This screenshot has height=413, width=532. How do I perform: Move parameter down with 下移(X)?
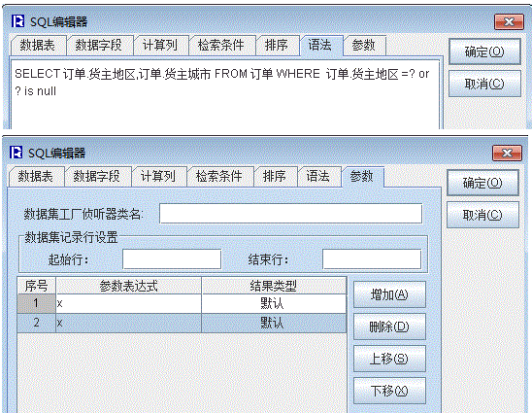tap(389, 391)
